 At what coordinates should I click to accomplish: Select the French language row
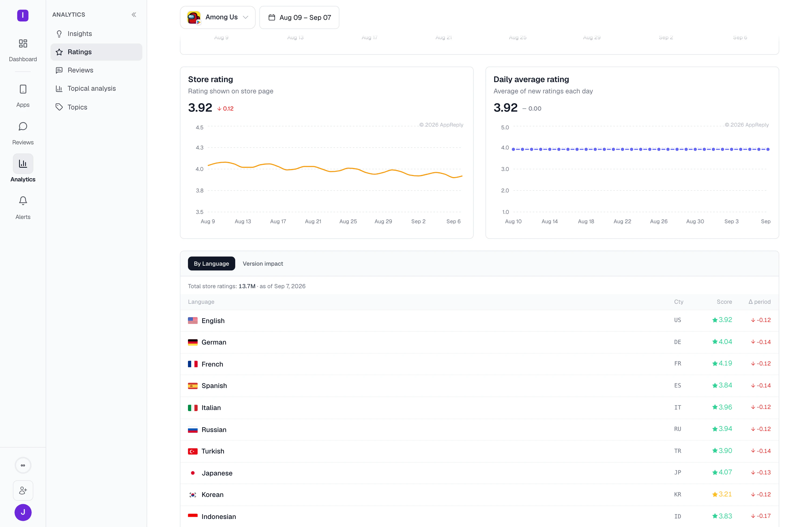click(x=479, y=364)
